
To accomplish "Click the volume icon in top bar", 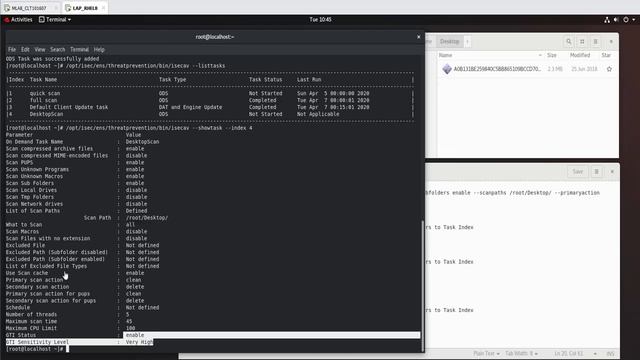I will coord(616,20).
